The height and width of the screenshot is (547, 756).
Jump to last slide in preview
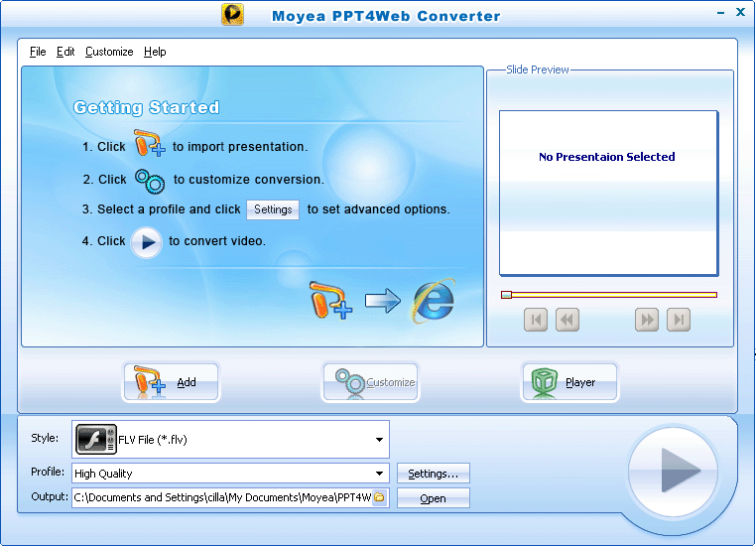tap(679, 320)
